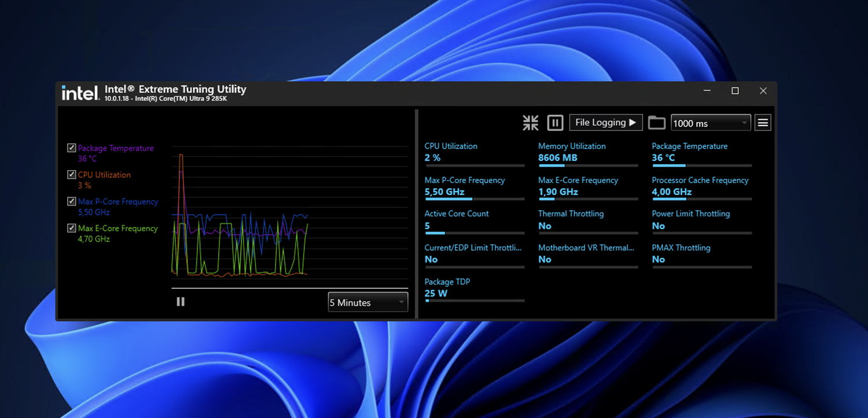This screenshot has width=868, height=418.
Task: Select the "Active Core Count" monitor label
Action: [457, 214]
